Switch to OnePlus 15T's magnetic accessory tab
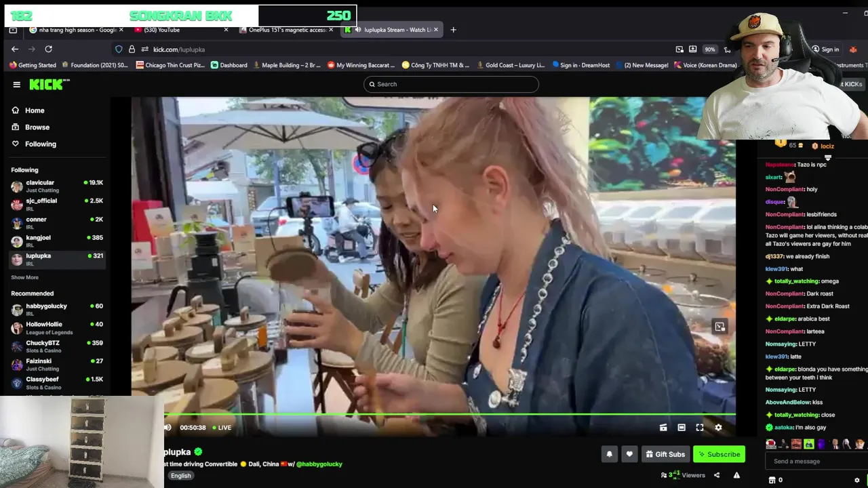The image size is (868, 488). click(x=287, y=30)
